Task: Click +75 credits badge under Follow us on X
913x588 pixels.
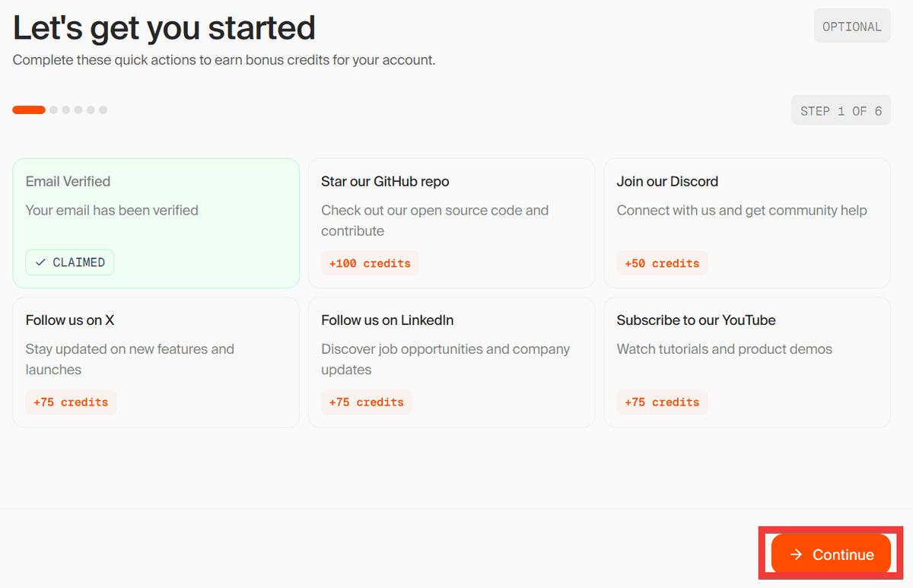Action: 71,402
